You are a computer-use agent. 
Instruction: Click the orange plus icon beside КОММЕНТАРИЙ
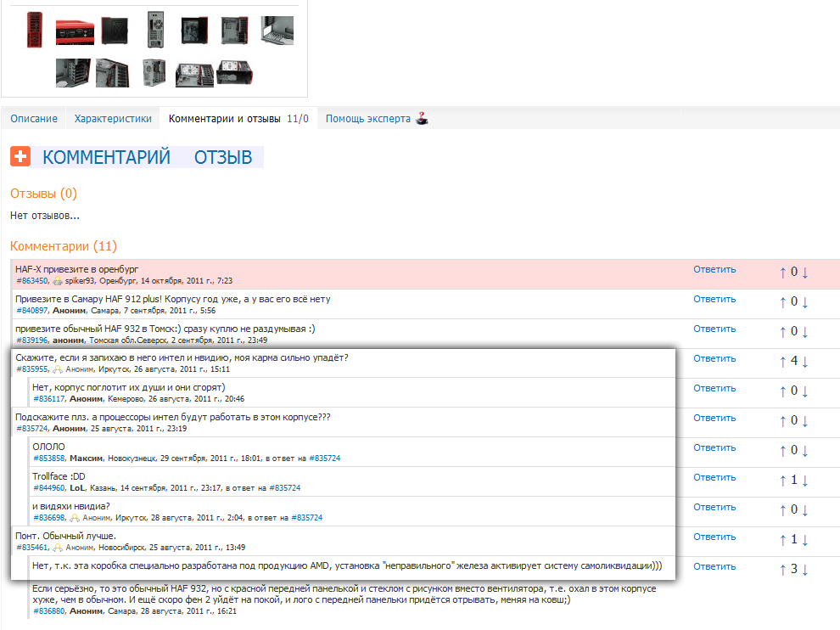coord(20,157)
